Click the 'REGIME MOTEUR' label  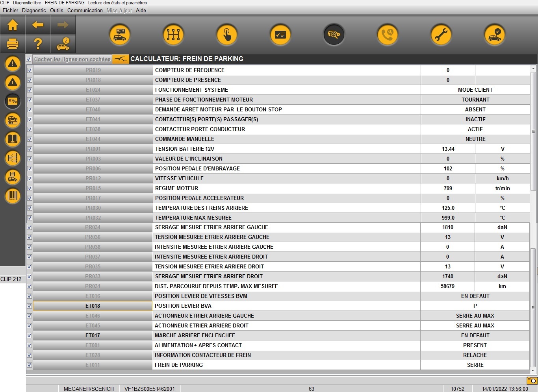coord(176,188)
